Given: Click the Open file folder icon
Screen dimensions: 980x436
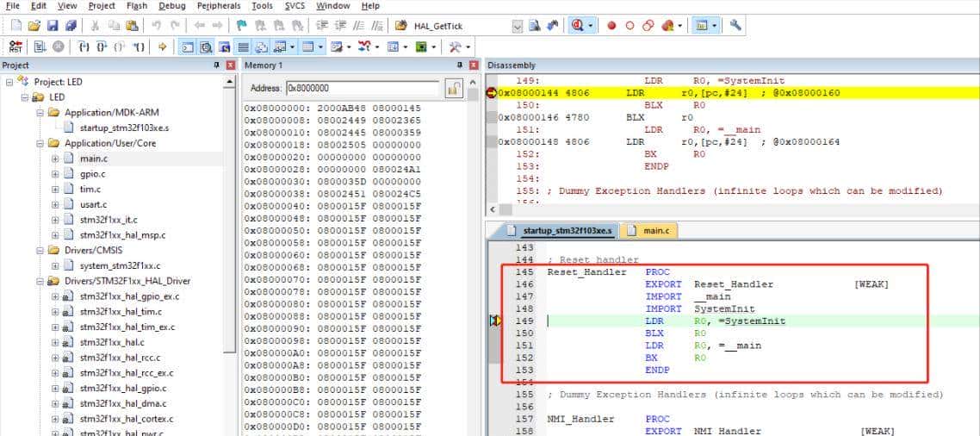Looking at the screenshot, I should tap(34, 26).
